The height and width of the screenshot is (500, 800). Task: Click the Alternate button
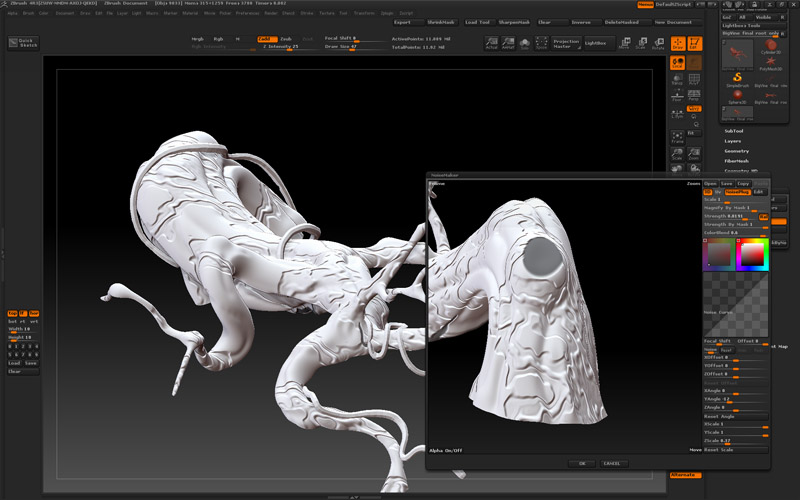686,475
